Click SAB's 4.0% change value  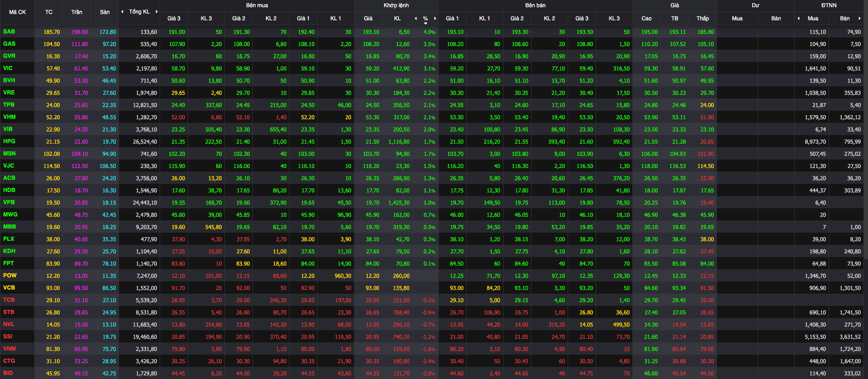[x=429, y=32]
